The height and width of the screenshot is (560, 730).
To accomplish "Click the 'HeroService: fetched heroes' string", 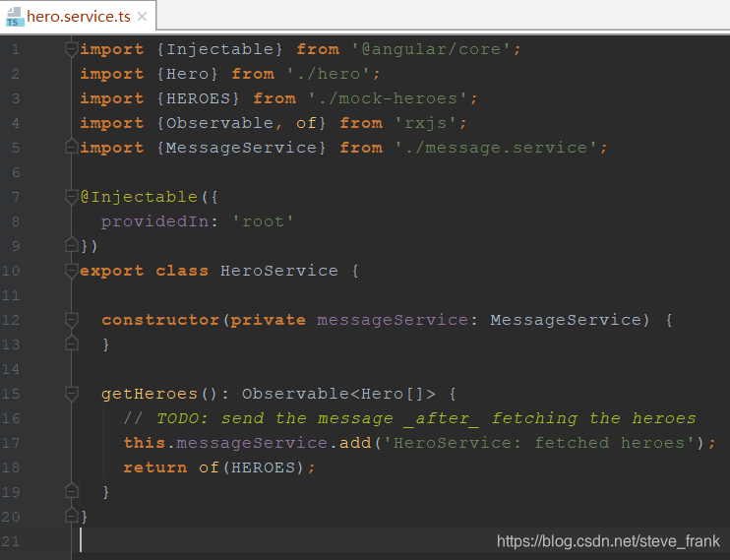I will pyautogui.click(x=540, y=443).
